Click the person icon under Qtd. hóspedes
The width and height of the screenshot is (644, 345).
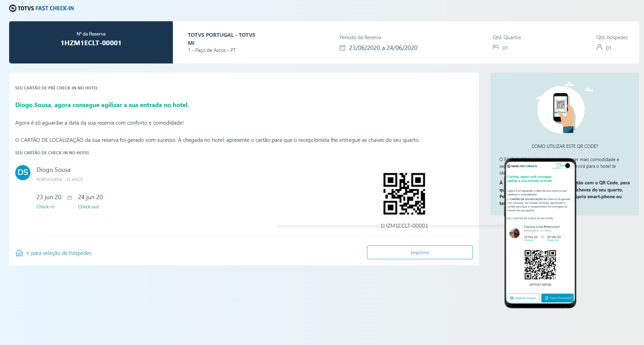coord(599,47)
